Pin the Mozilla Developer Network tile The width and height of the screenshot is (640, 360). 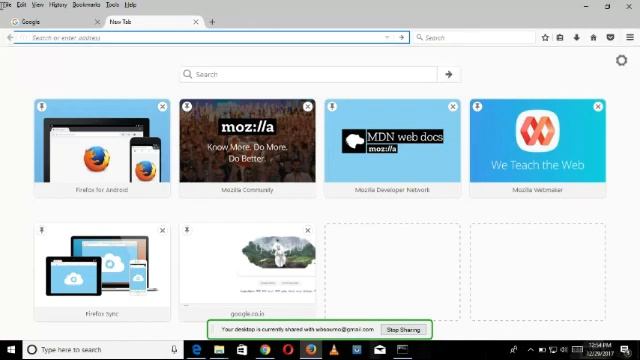pos(332,107)
